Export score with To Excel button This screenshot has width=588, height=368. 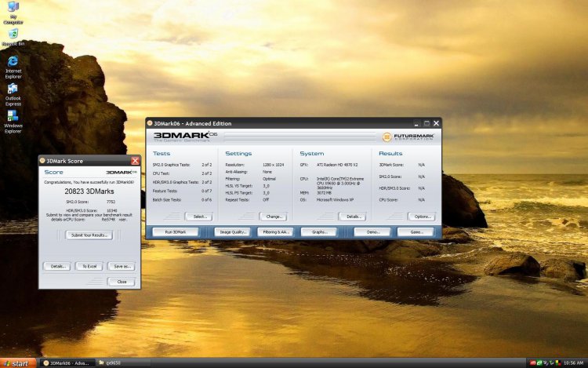point(89,266)
